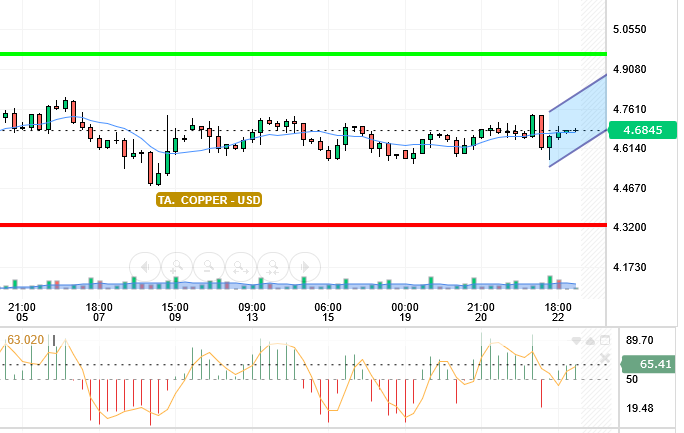Click the 19.48 indicator scale label
Viewport: 684px width, 433px height.
640,409
